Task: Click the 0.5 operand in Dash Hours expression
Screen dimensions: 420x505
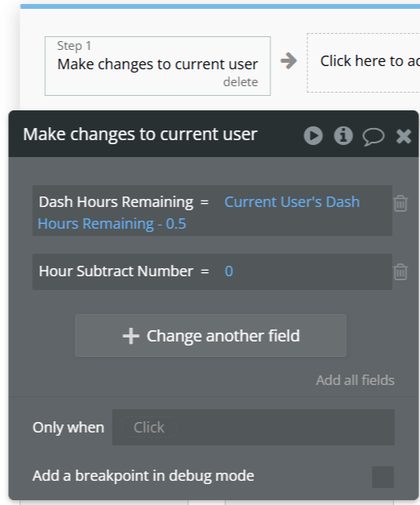Action: point(176,224)
